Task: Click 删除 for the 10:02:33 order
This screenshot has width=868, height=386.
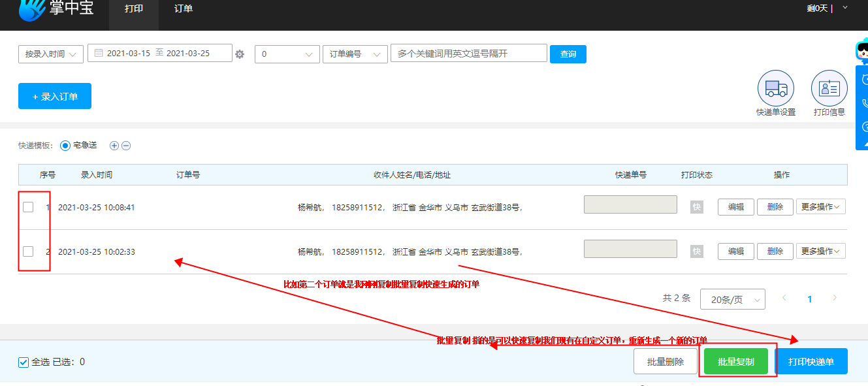Action: click(x=775, y=251)
